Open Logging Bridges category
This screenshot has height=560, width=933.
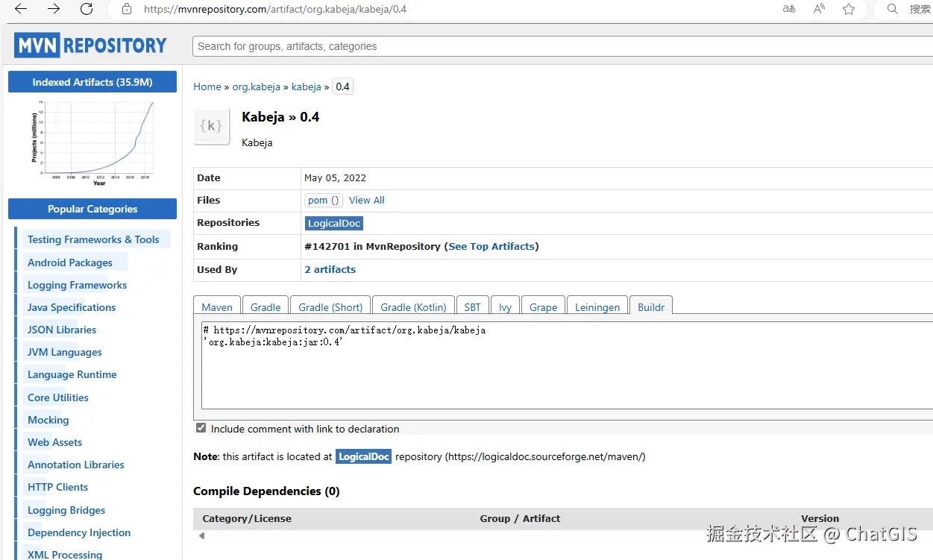click(66, 510)
